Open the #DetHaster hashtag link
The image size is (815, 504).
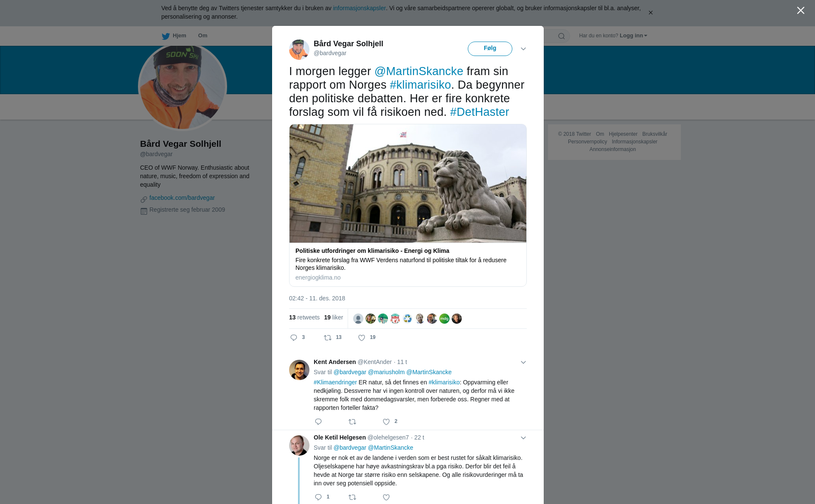pyautogui.click(x=479, y=112)
